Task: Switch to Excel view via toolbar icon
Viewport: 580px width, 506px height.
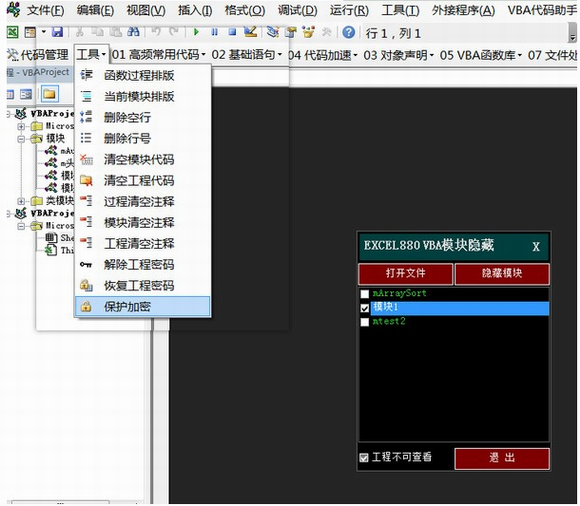Action: 13,33
